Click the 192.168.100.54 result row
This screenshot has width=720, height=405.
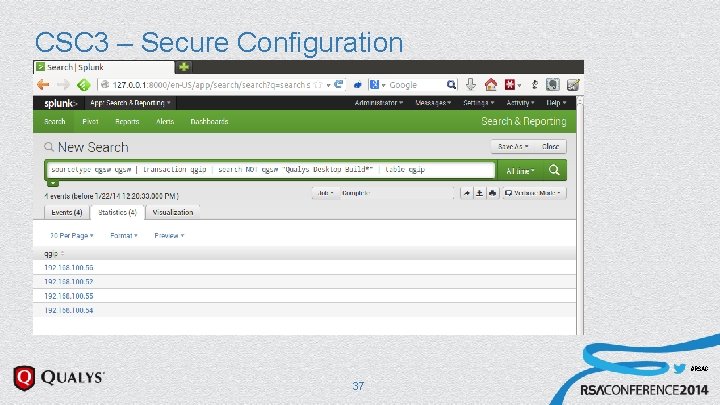(x=304, y=310)
